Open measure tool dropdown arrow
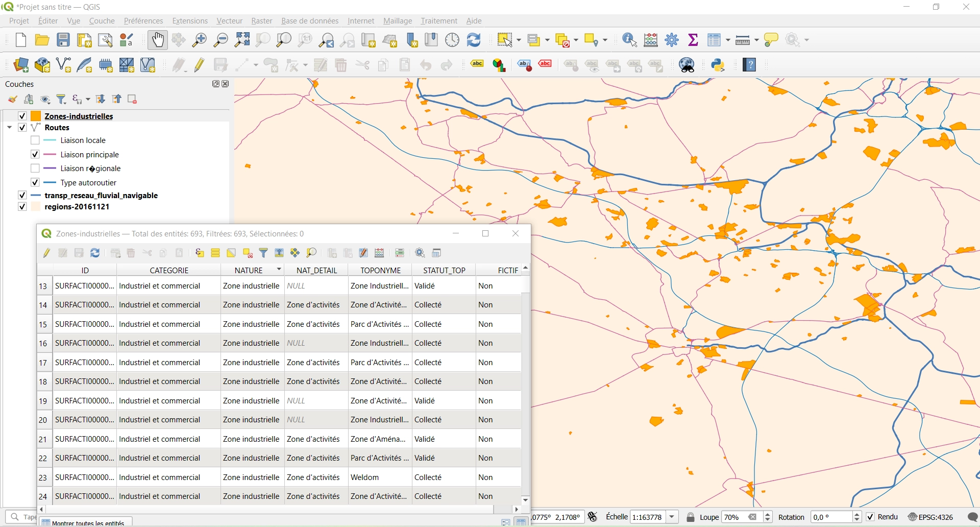Viewport: 980px width, 527px height. point(756,40)
